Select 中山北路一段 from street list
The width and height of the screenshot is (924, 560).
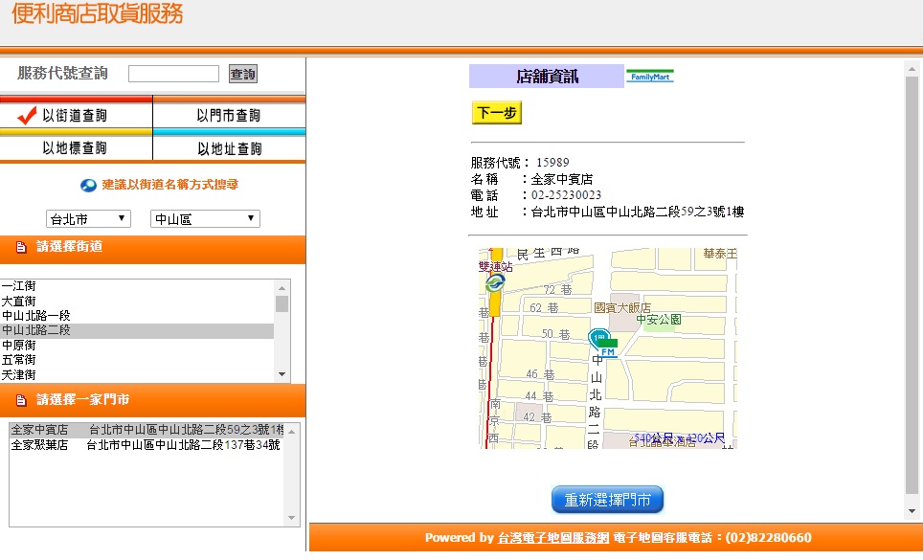pos(36,316)
